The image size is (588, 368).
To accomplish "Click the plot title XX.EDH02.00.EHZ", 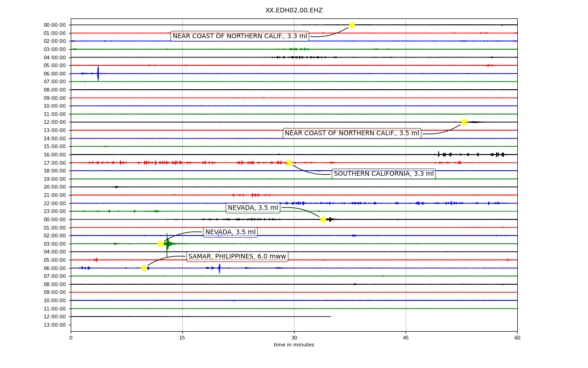I will (294, 11).
